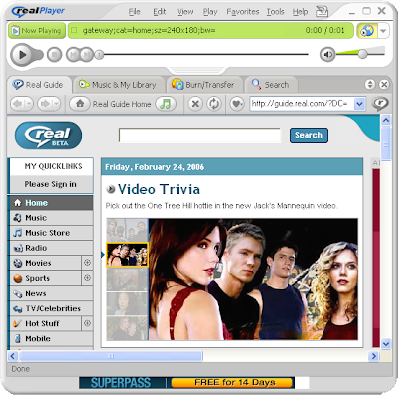Click the Stop loading X button
The image size is (400, 396).
click(195, 104)
